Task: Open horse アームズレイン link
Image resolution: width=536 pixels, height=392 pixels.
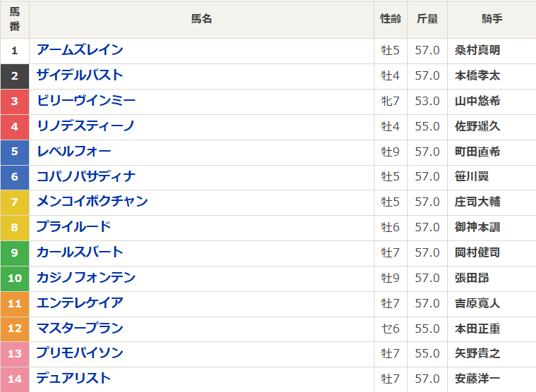Action: pyautogui.click(x=80, y=50)
